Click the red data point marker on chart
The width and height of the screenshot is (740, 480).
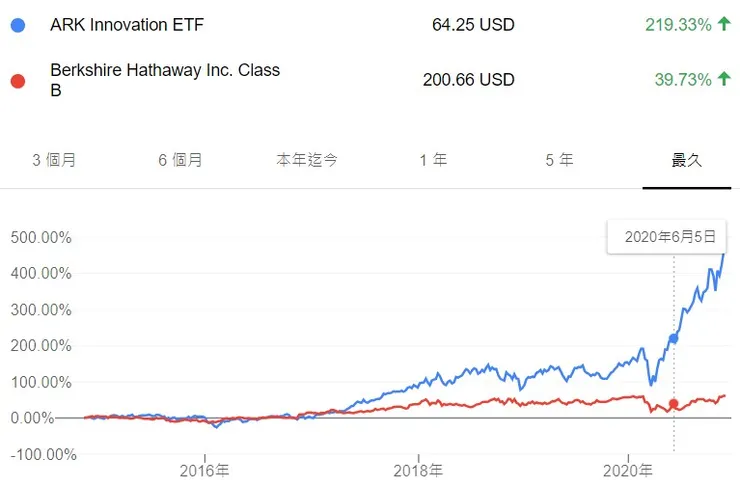(673, 404)
